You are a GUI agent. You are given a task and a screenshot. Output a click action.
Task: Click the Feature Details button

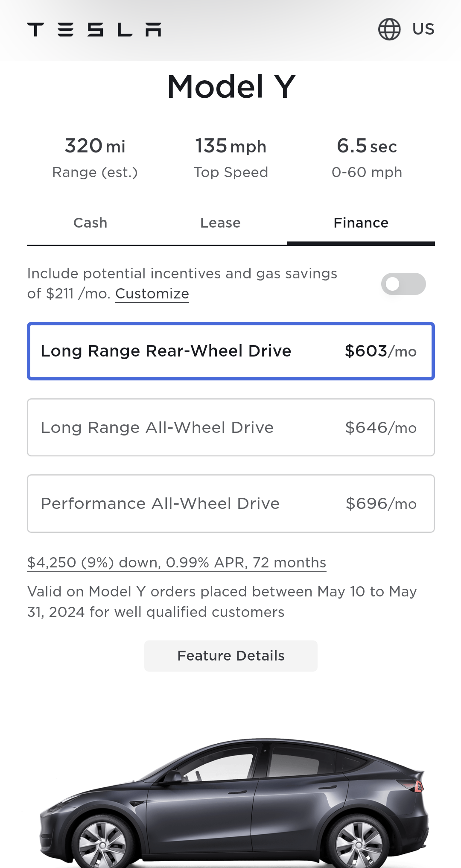230,656
